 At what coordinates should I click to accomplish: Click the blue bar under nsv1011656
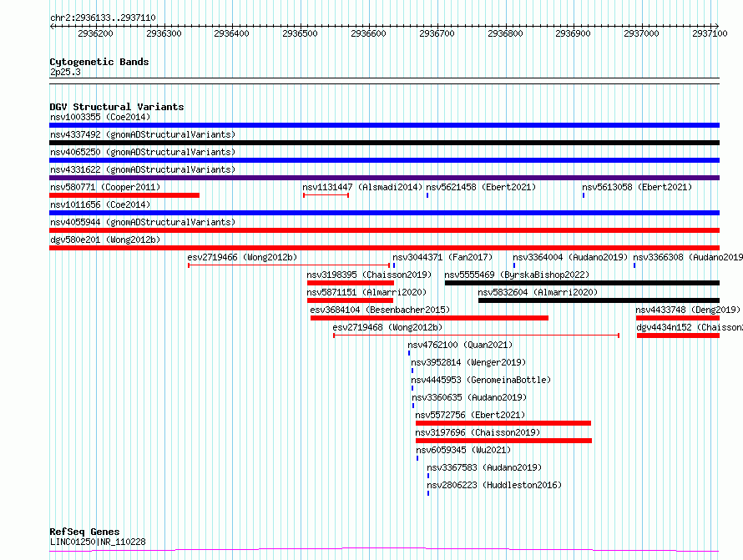pyautogui.click(x=384, y=213)
